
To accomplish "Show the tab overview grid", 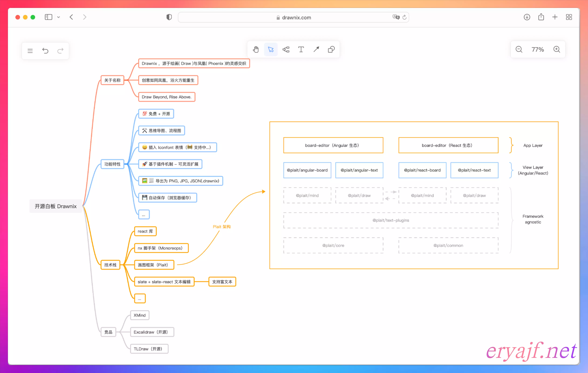I will [x=569, y=17].
